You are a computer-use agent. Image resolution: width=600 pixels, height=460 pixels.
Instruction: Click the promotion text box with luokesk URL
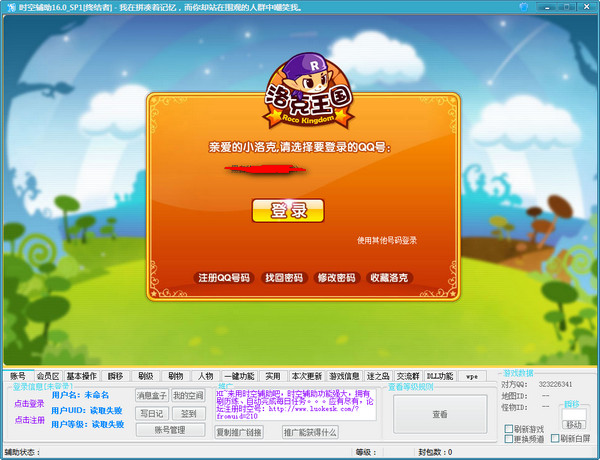click(x=295, y=405)
